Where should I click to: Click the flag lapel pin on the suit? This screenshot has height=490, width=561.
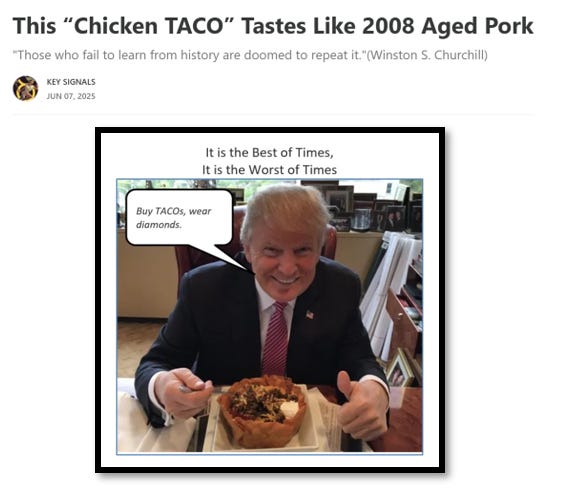(310, 315)
